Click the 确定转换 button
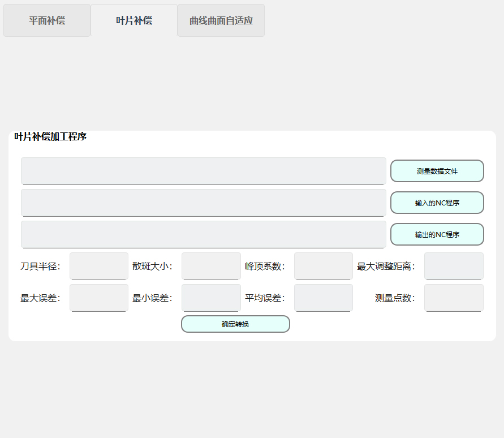The image size is (504, 438). click(235, 324)
